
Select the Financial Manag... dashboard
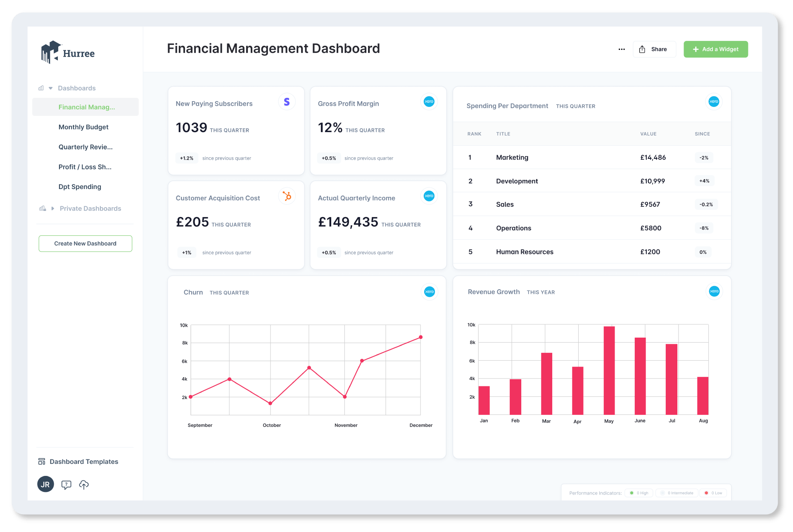pyautogui.click(x=85, y=107)
